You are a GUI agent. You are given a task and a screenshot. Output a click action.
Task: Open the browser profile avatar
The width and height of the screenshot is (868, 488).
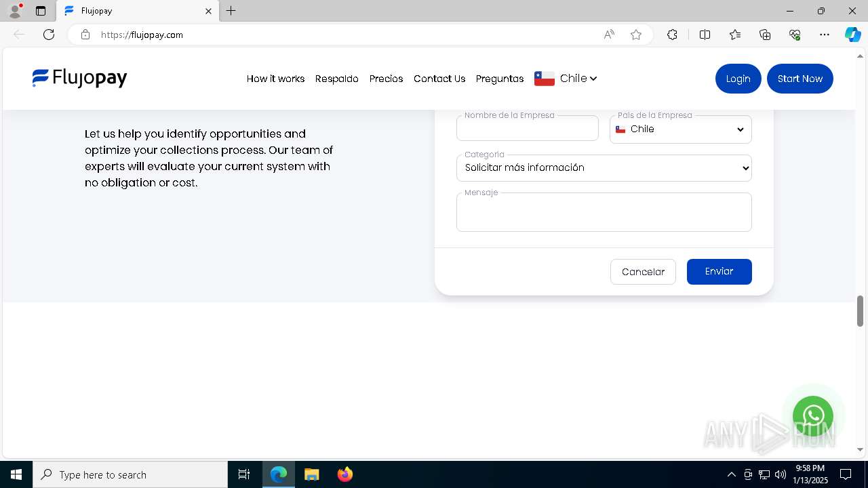click(x=15, y=11)
